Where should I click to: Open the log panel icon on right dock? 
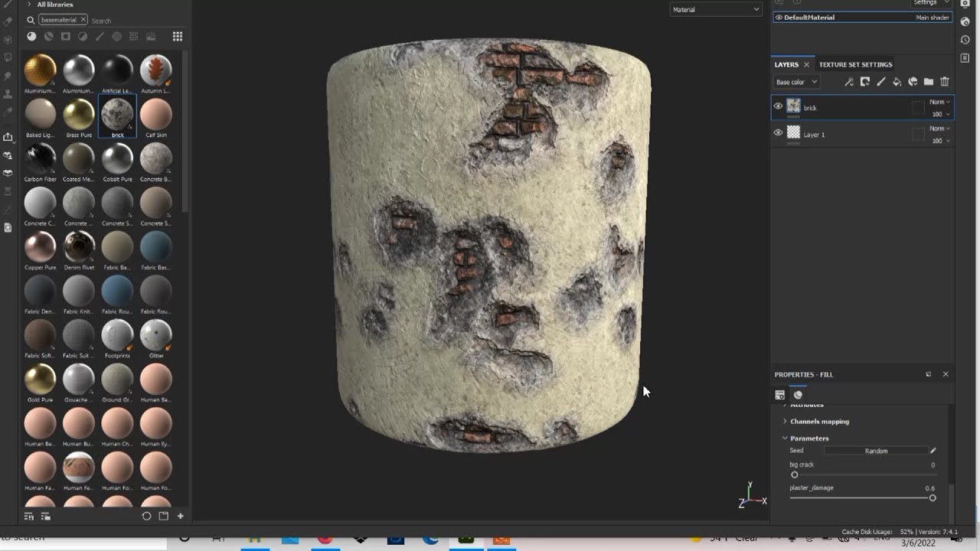965,58
